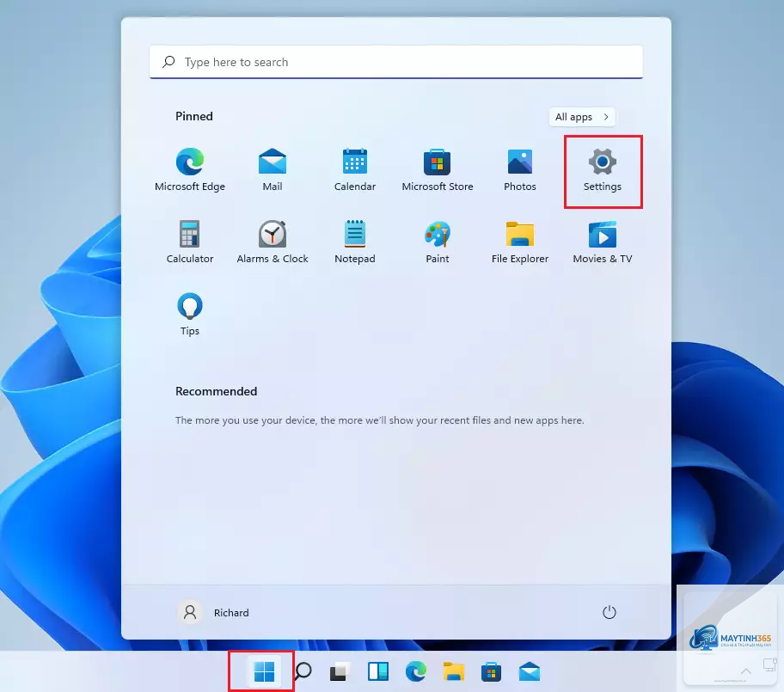Show All apps list

(x=582, y=117)
